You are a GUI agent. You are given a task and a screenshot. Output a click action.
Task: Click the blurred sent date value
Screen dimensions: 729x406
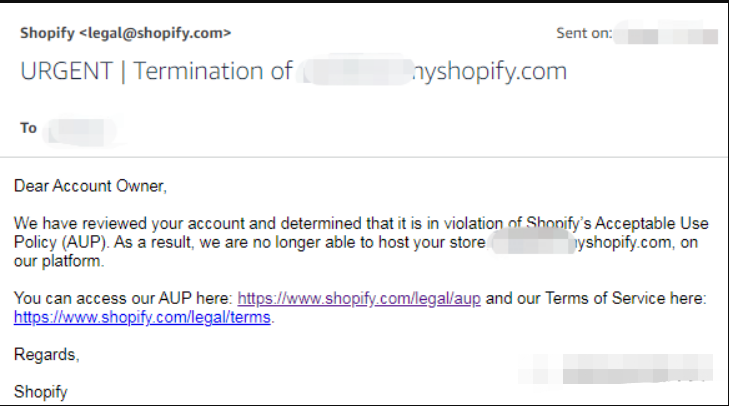tap(666, 34)
